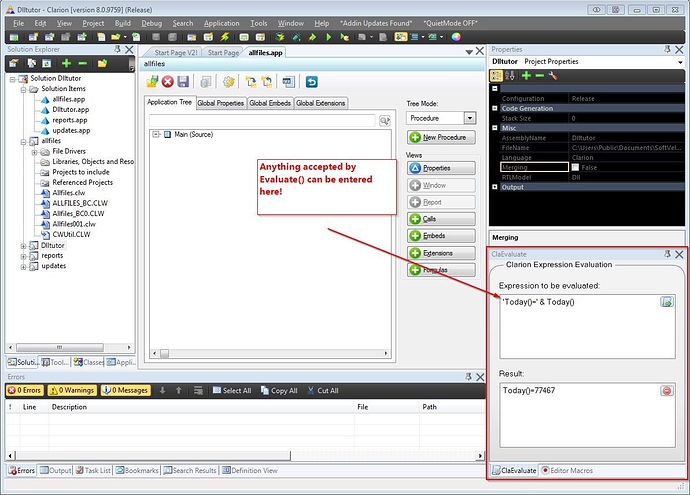This screenshot has width=690, height=495.
Task: Click the Properties view button
Action: click(x=441, y=168)
